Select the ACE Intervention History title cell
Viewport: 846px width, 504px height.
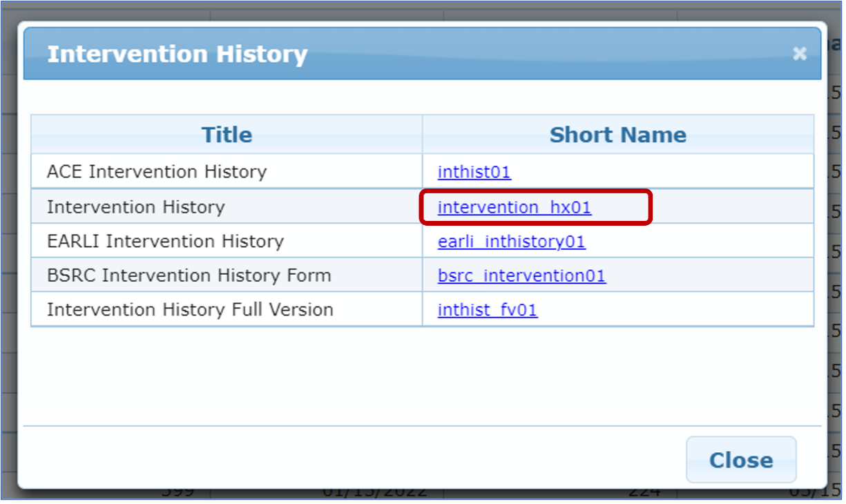click(x=156, y=172)
